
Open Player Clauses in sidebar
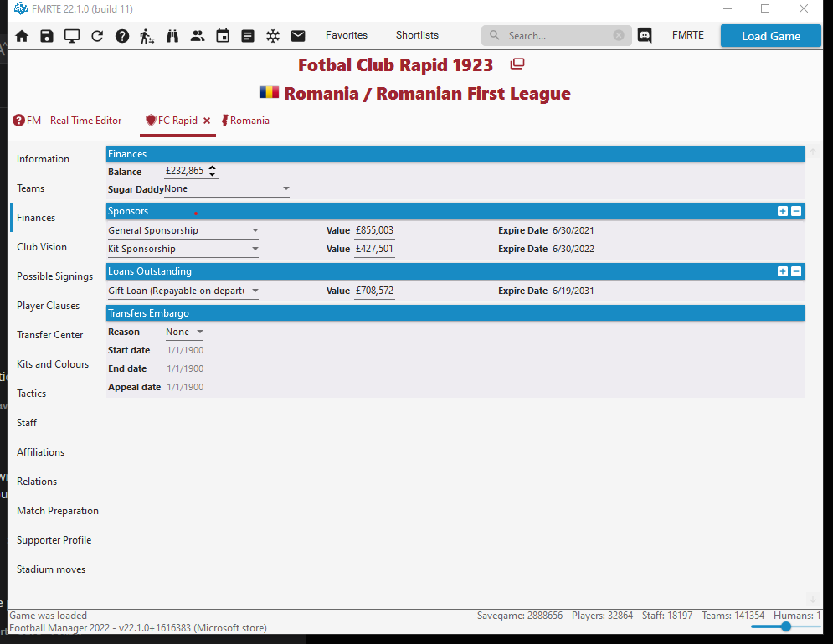49,306
